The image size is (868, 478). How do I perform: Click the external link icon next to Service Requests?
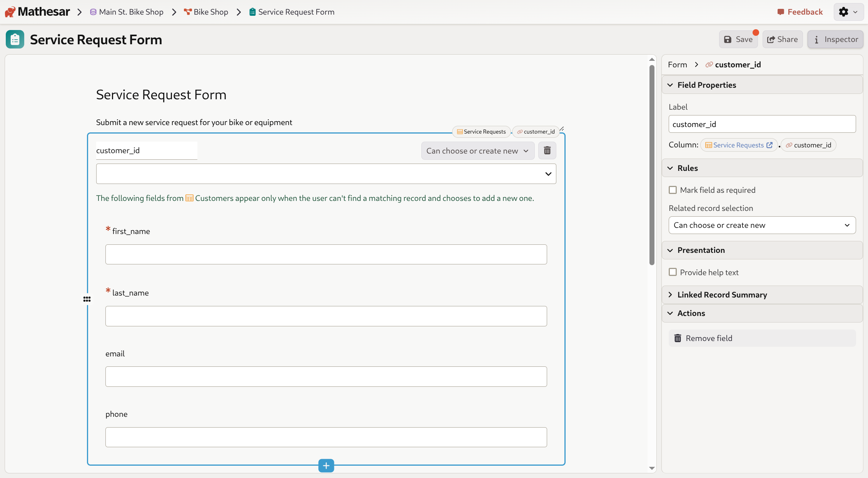point(770,145)
